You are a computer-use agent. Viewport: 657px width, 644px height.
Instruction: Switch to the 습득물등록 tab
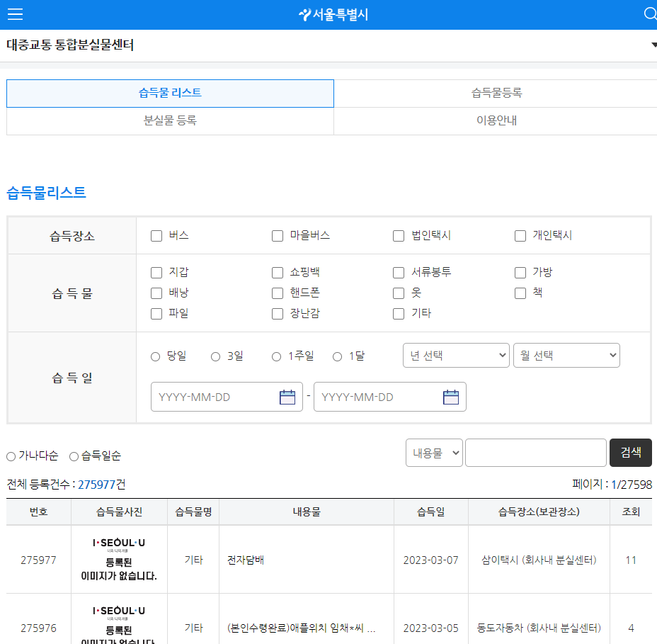(495, 93)
